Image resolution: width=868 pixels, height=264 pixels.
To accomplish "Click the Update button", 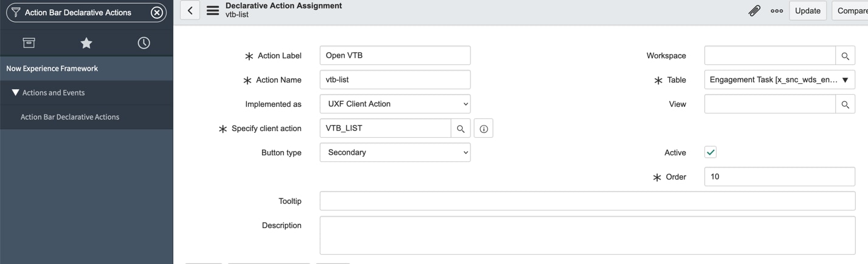I will tap(808, 10).
